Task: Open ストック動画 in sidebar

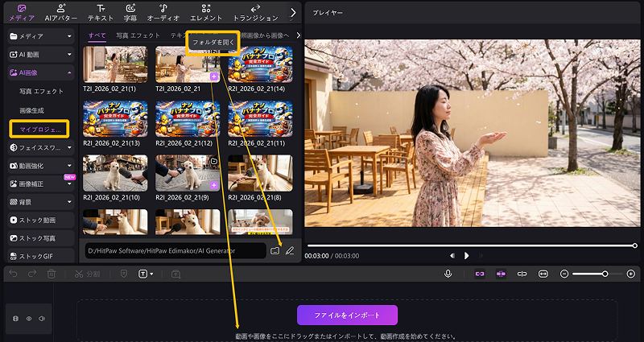Action: [x=41, y=220]
